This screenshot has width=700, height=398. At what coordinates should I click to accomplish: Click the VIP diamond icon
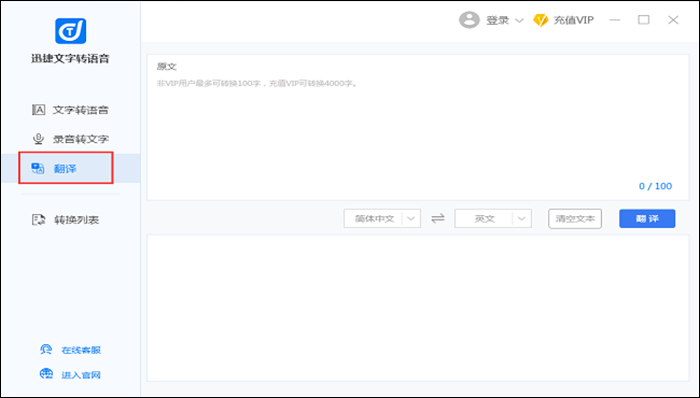541,20
